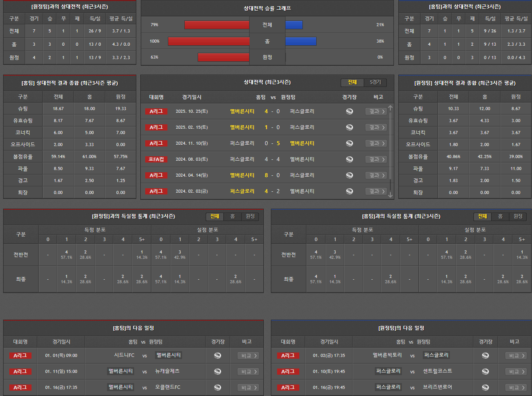Open stadium icon of the 호FA컵 match row
532x396 pixels.
[x=349, y=159]
